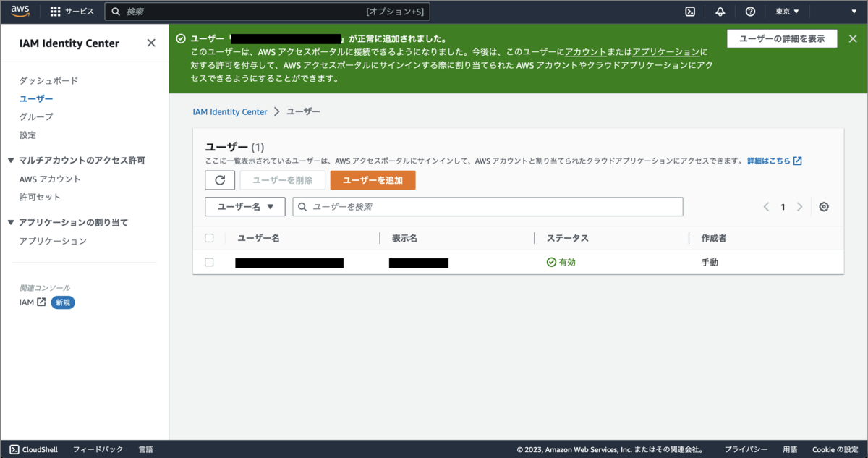Click the ユーザーの詳細を表示 button
Screen dimensions: 868x458
782,39
